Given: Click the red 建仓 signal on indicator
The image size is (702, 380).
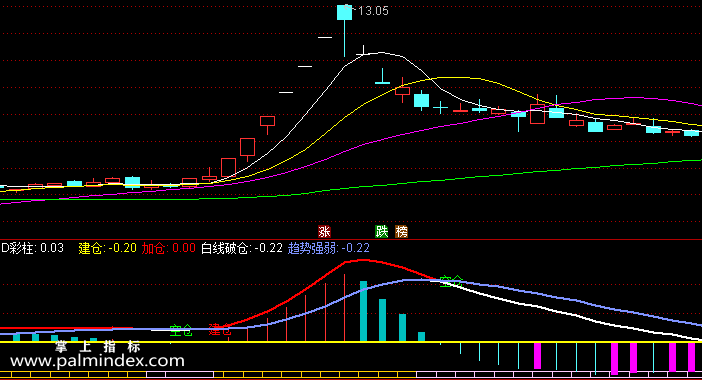Looking at the screenshot, I should click(220, 331).
